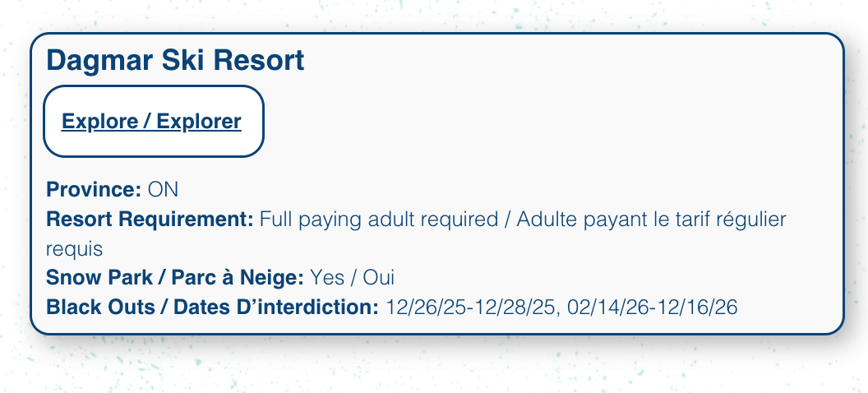Click the Black Outs / Dates D'interdiction label
Image resolution: width=868 pixels, height=393 pixels.
click(x=213, y=307)
